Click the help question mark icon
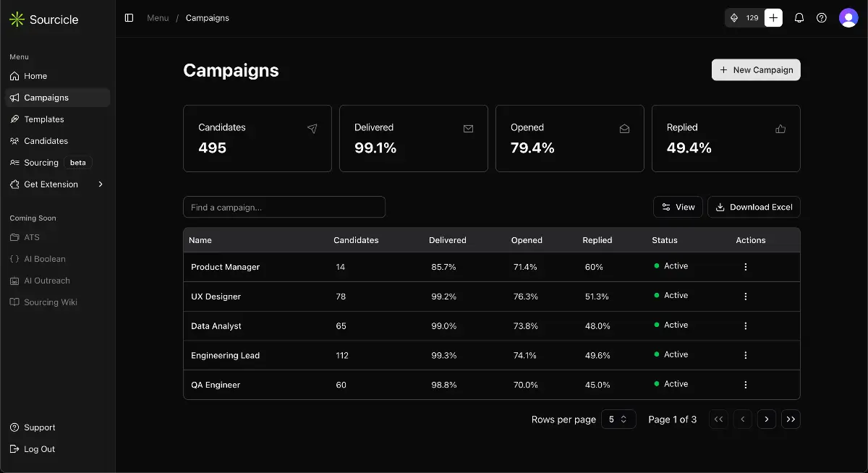Screen dimensions: 868x473 [821, 18]
